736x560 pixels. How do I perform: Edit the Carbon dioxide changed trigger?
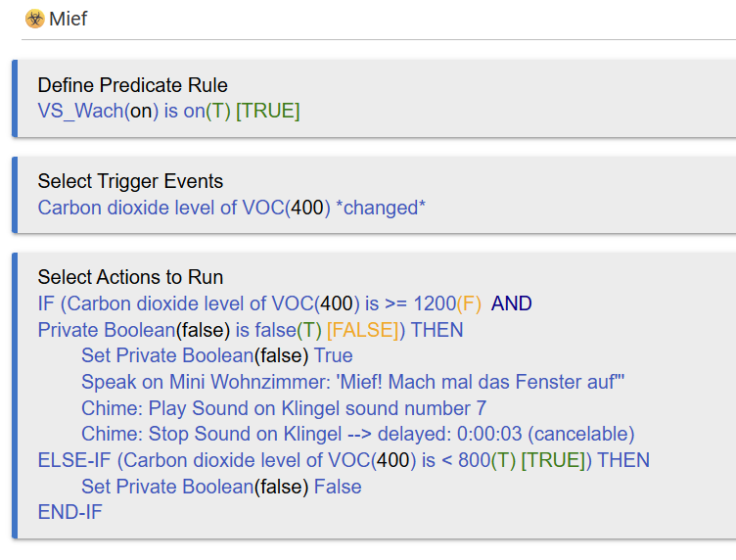[x=231, y=207]
